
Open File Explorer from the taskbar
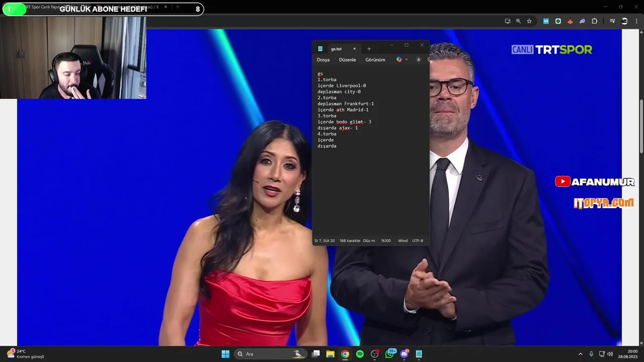point(331,354)
